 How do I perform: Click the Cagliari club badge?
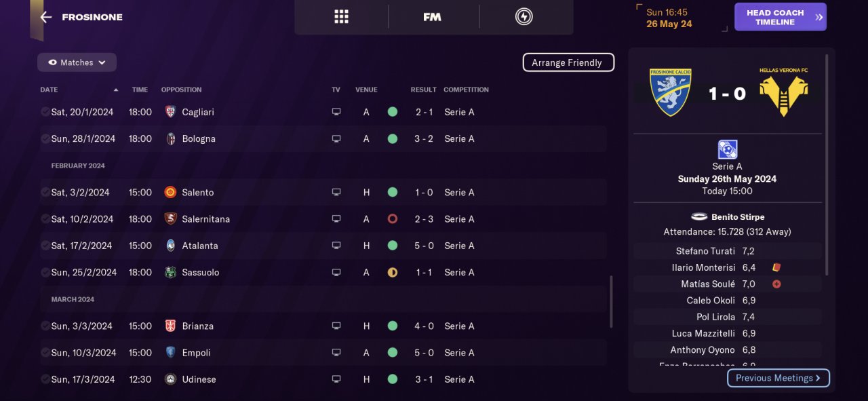(171, 112)
